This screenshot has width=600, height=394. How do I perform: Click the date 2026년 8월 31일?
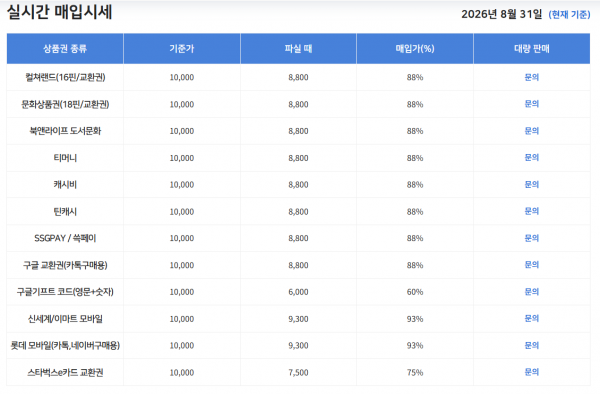[502, 14]
